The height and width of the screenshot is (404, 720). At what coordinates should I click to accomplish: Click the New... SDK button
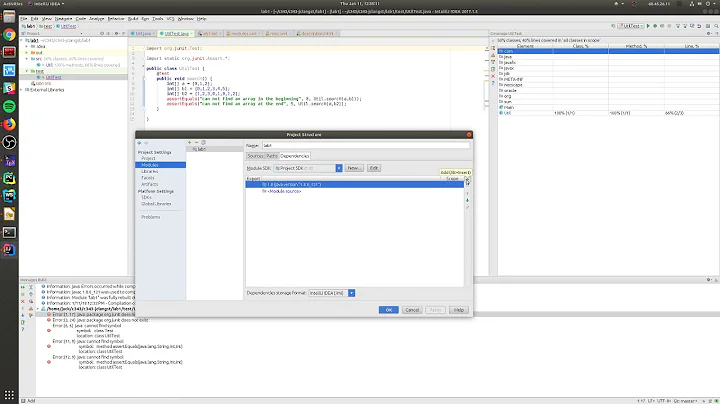pos(354,168)
